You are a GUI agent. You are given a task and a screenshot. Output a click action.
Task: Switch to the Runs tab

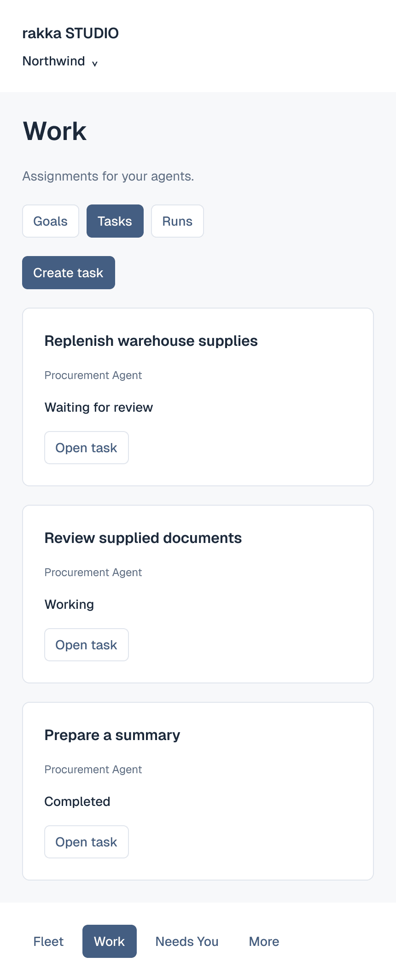(177, 221)
